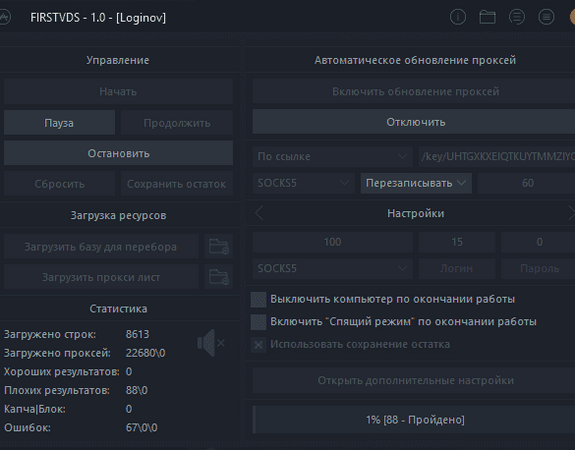This screenshot has height=450, width=575.
Task: Click the Пауза button
Action: [59, 122]
